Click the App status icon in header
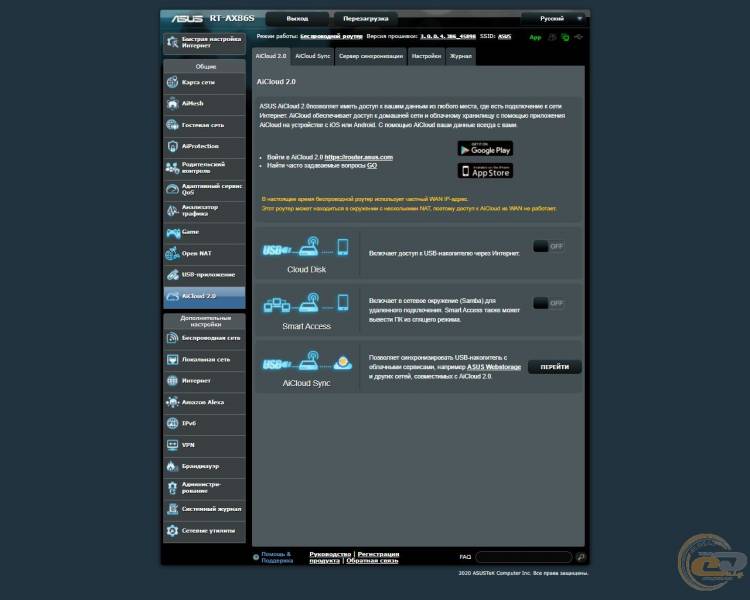The image size is (750, 600). (x=535, y=37)
